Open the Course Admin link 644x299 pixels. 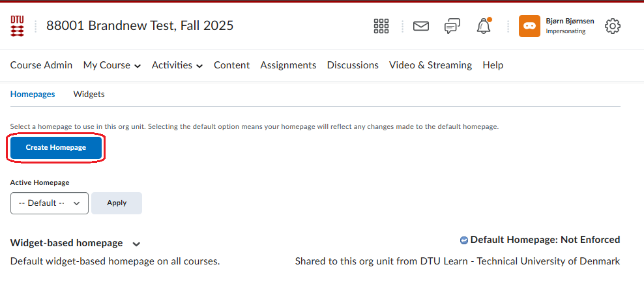coord(41,65)
